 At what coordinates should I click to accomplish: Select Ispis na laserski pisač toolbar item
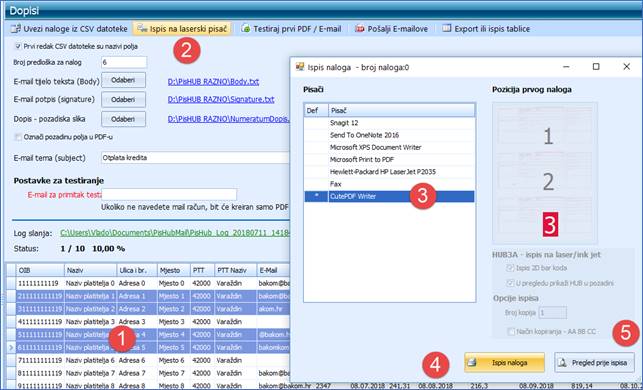point(182,29)
